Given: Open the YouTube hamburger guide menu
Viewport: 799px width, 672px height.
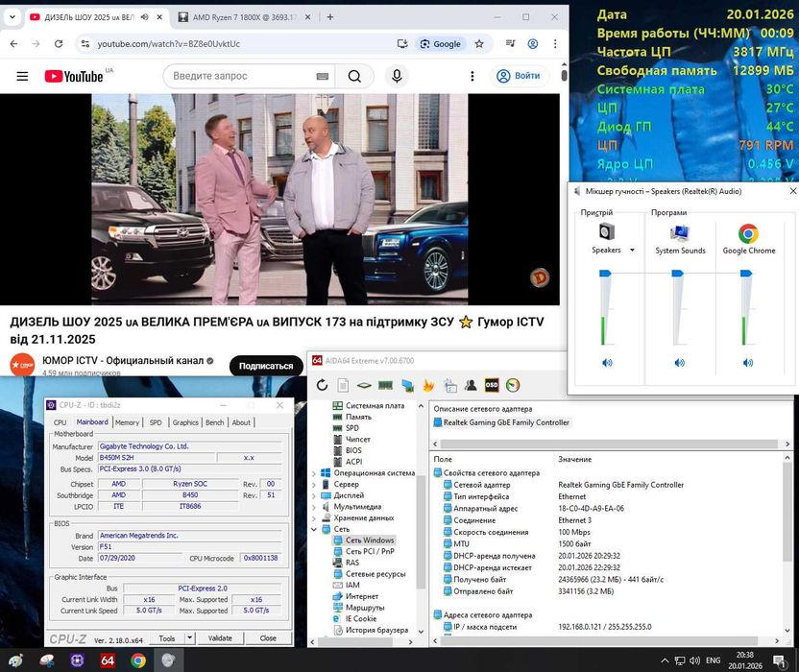Looking at the screenshot, I should pos(22,76).
